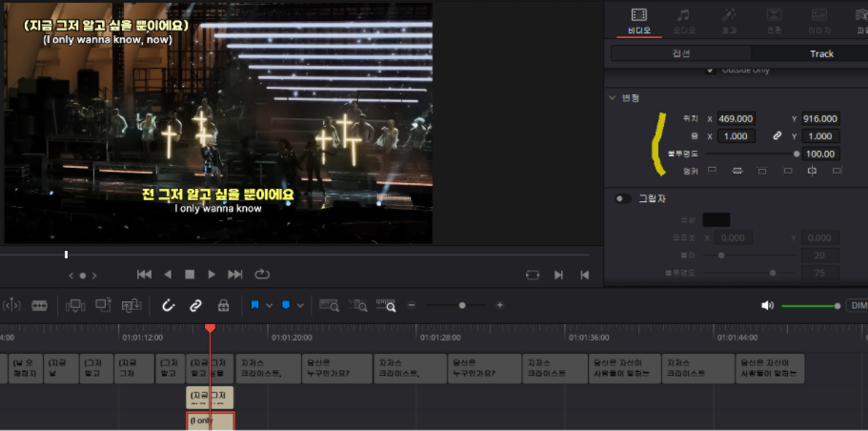Select the '(날 오해하지' subtitle clip
This screenshot has width=868, height=431.
coord(25,368)
